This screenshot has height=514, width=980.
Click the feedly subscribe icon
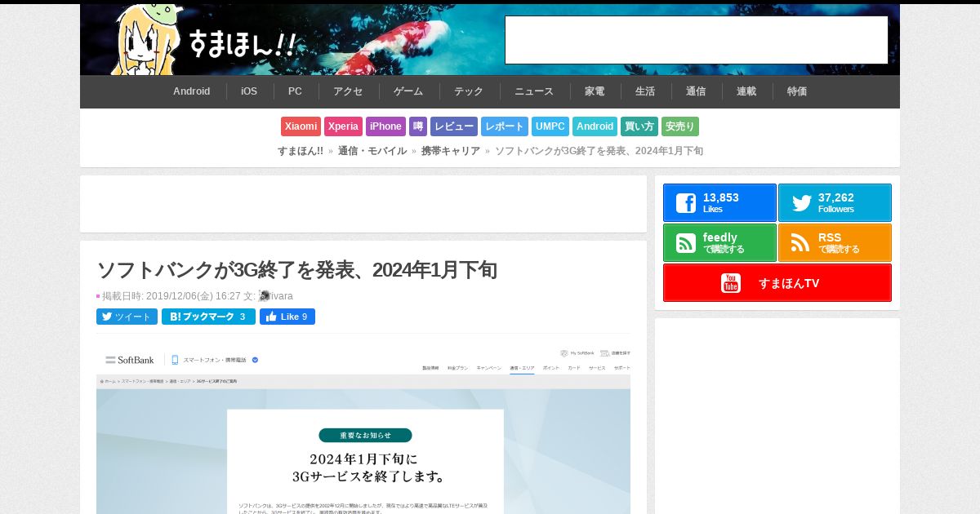686,243
